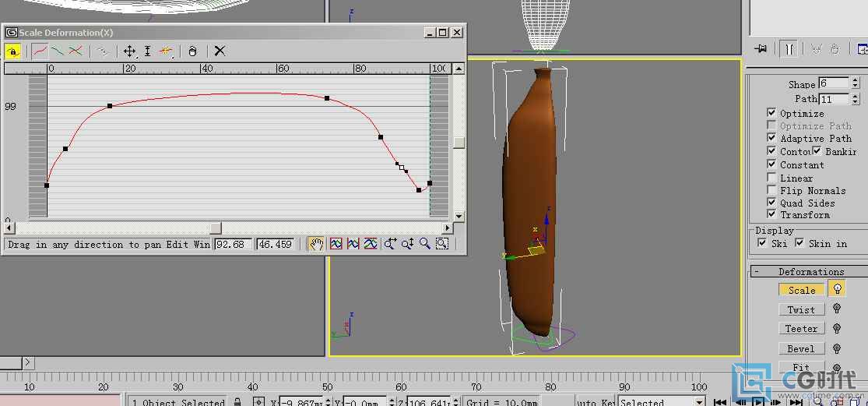Toggle Skin in Shaded checkbox
Viewport: 868px width, 406px height.
point(799,242)
